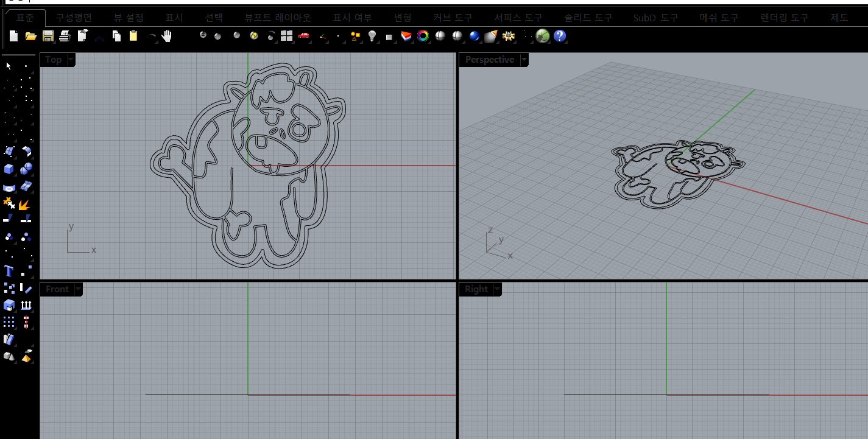
Task: Click the blue render sphere icon
Action: pyautogui.click(x=474, y=37)
